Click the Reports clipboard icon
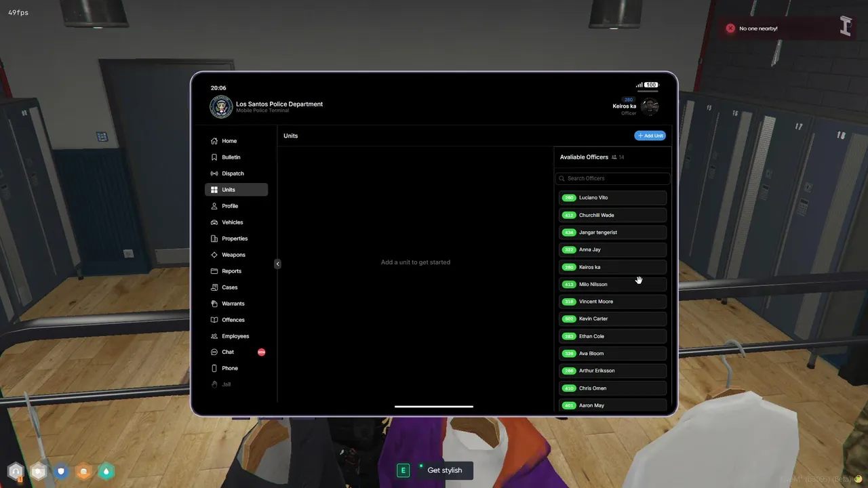868x488 pixels. click(214, 271)
